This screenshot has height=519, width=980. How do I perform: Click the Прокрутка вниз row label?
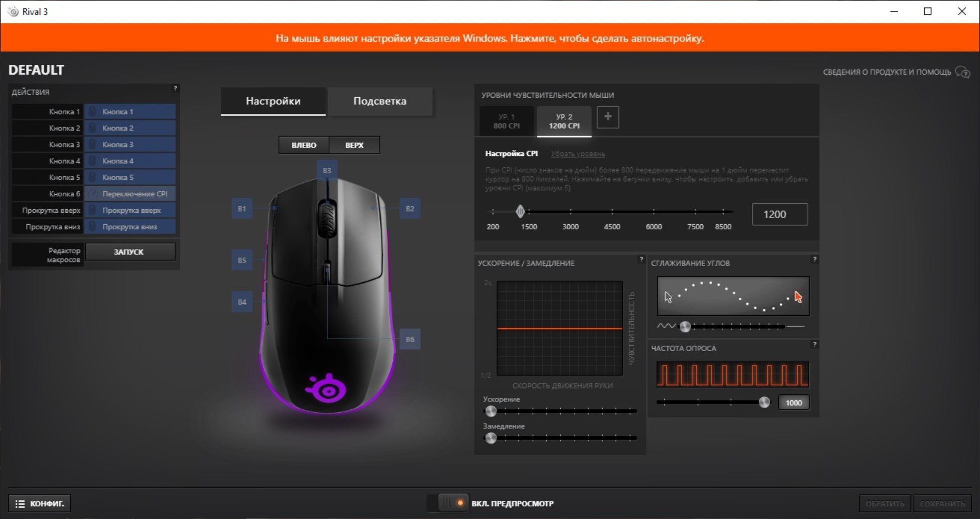(53, 227)
